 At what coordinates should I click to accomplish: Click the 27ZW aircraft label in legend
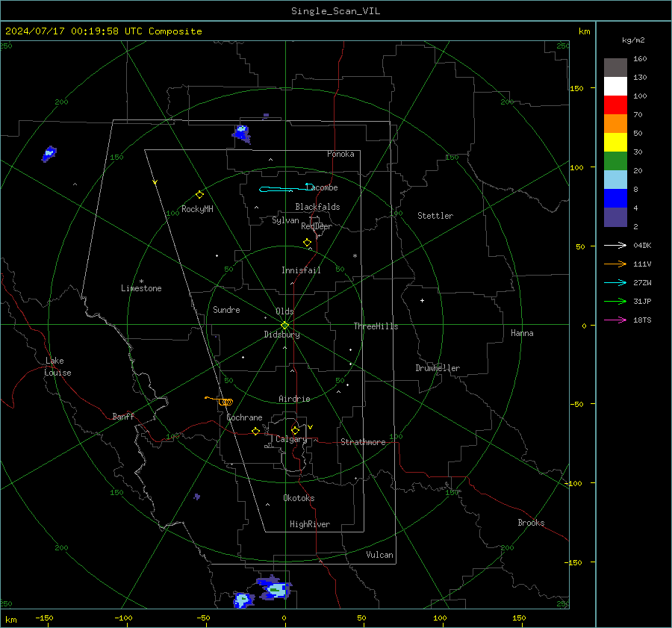[642, 283]
